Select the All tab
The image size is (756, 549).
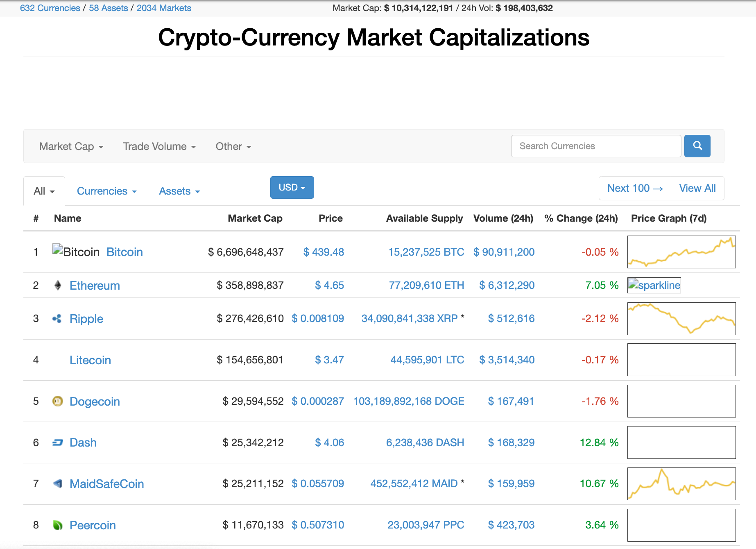(44, 191)
